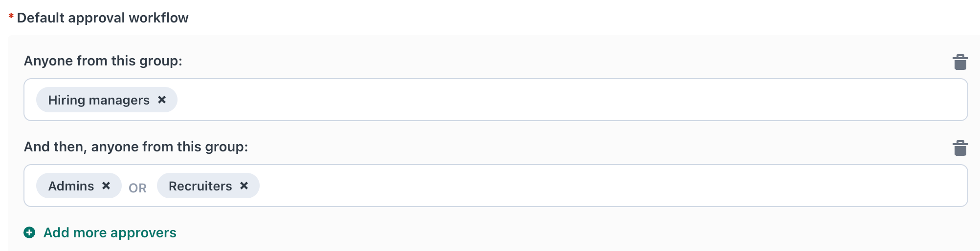980x251 pixels.
Task: Click the 'Anyone from this group:' label
Action: click(103, 61)
